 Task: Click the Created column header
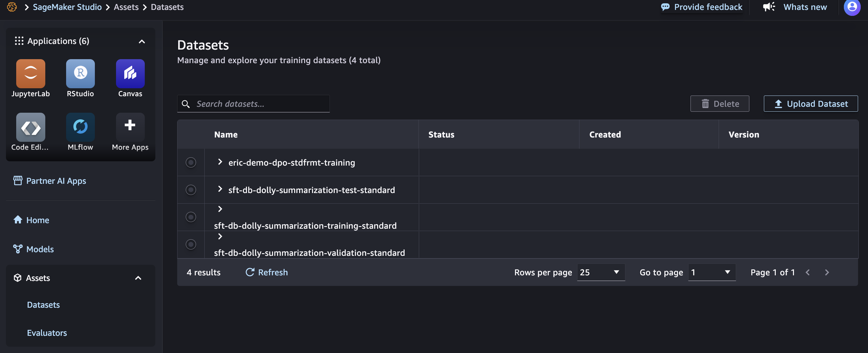click(x=605, y=135)
